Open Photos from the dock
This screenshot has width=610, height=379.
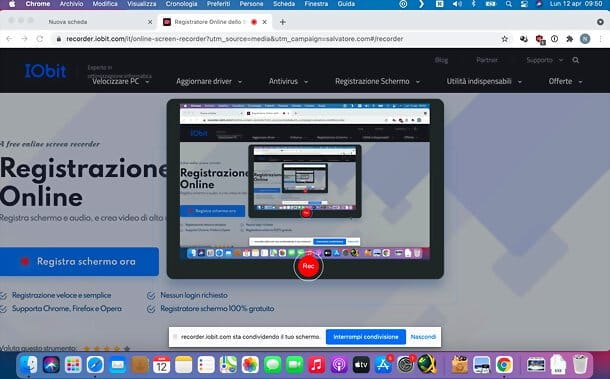(250, 365)
